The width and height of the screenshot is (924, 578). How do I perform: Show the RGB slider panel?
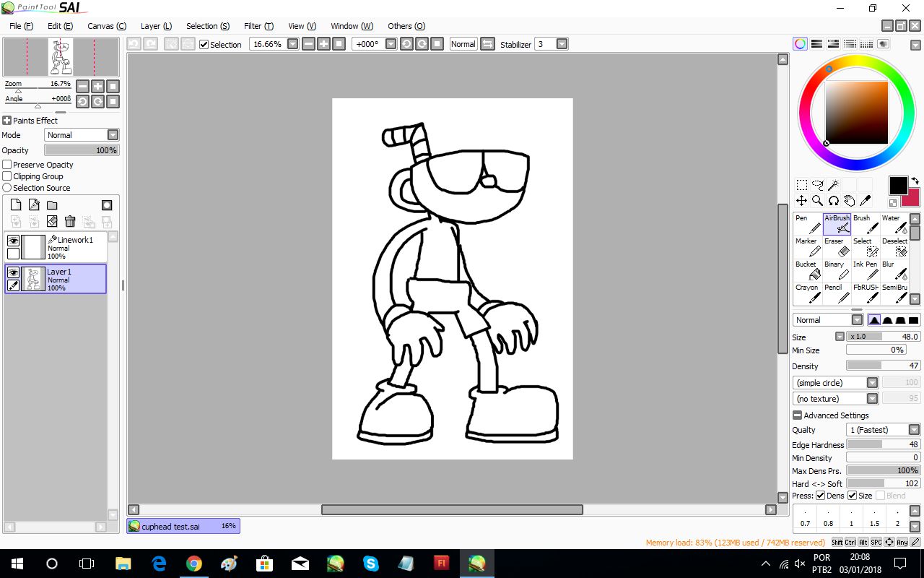pos(817,44)
